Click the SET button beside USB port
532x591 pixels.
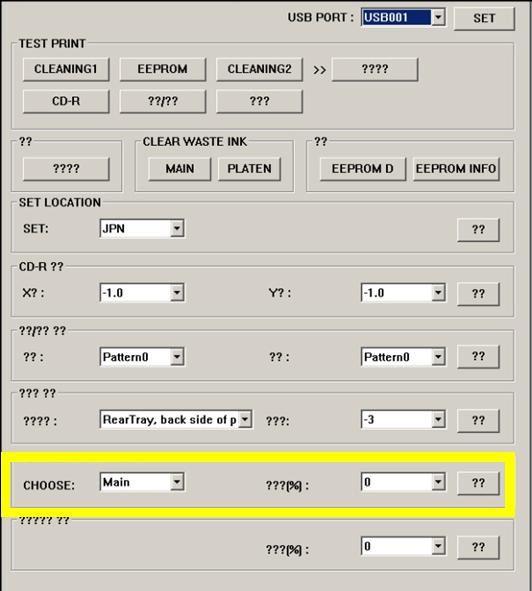point(484,18)
